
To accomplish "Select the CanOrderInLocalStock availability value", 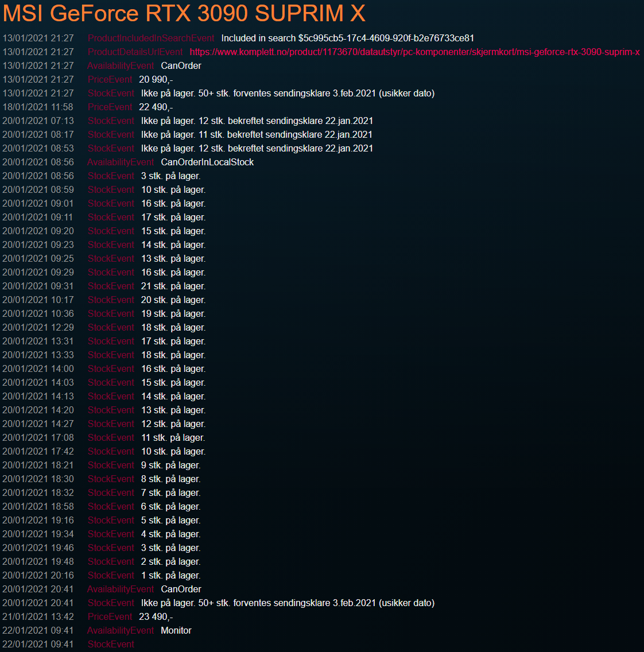I will pos(207,162).
